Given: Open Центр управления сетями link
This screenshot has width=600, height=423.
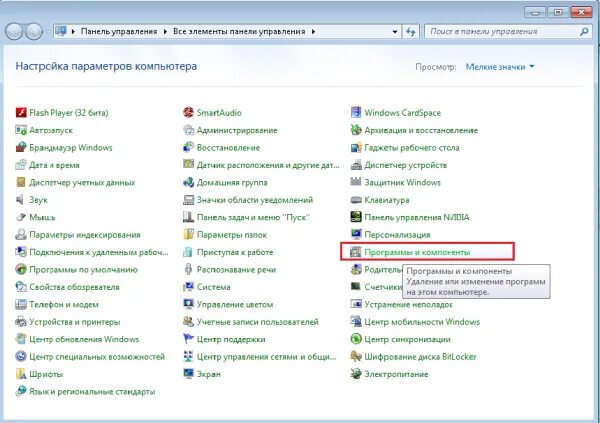Looking at the screenshot, I should (x=267, y=357).
